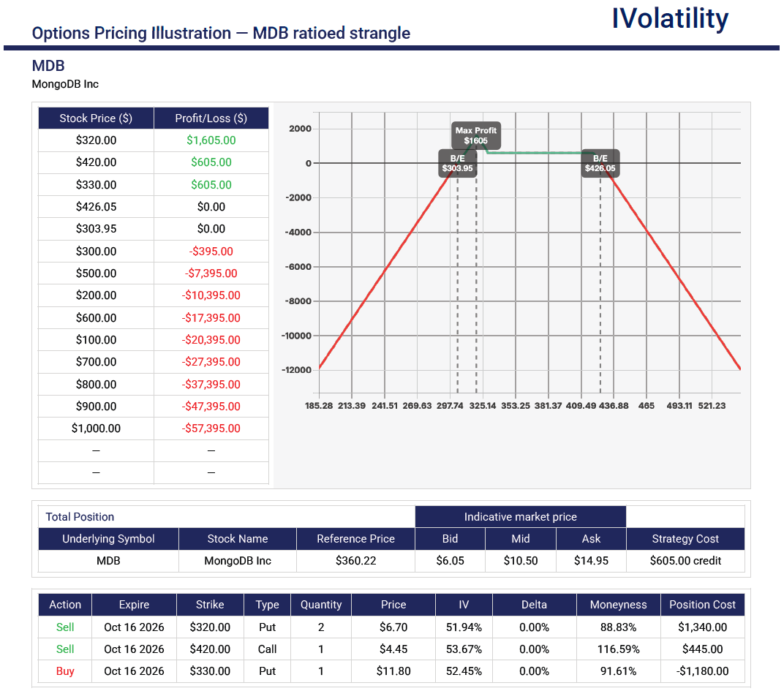Click the $14.95 ask value
The height and width of the screenshot is (691, 784).
click(x=591, y=561)
